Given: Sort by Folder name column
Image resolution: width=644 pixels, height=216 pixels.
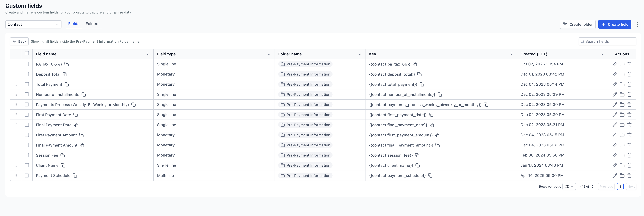Looking at the screenshot, I should pos(360,54).
